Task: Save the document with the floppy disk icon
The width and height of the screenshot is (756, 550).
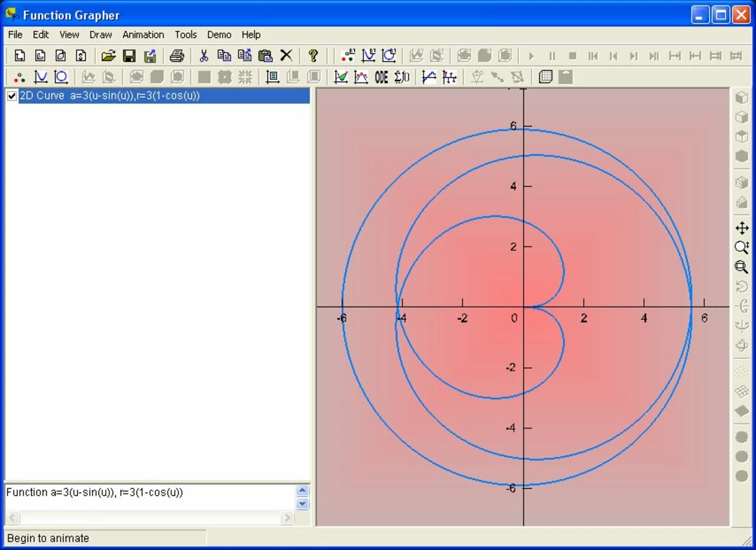Action: coord(129,56)
